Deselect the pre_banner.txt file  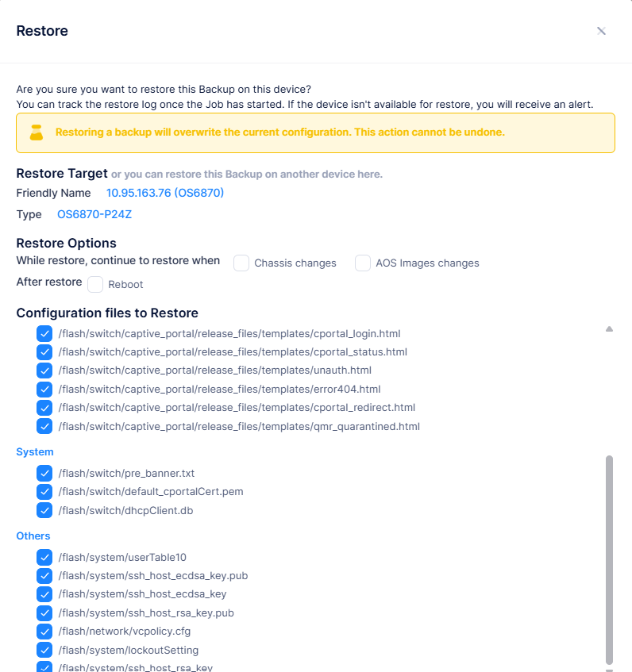(x=44, y=474)
